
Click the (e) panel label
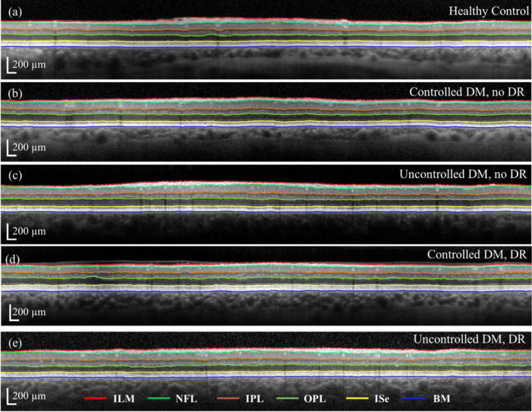tap(12, 339)
